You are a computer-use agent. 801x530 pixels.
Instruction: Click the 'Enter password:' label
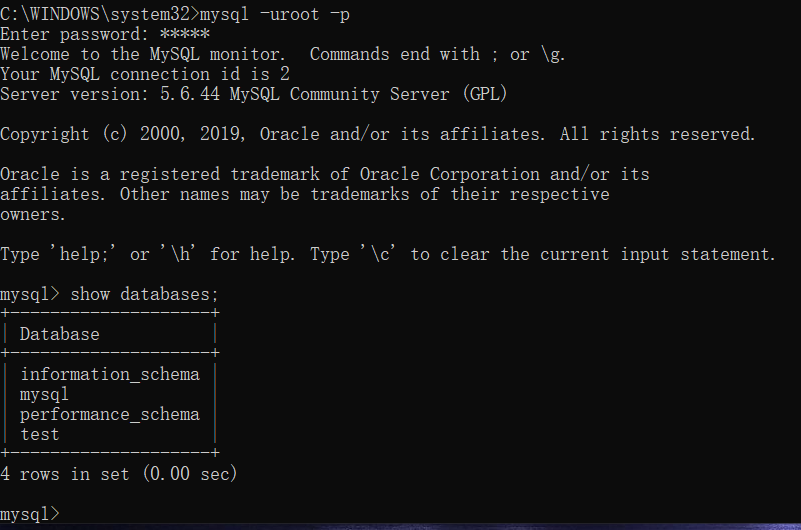[75, 34]
